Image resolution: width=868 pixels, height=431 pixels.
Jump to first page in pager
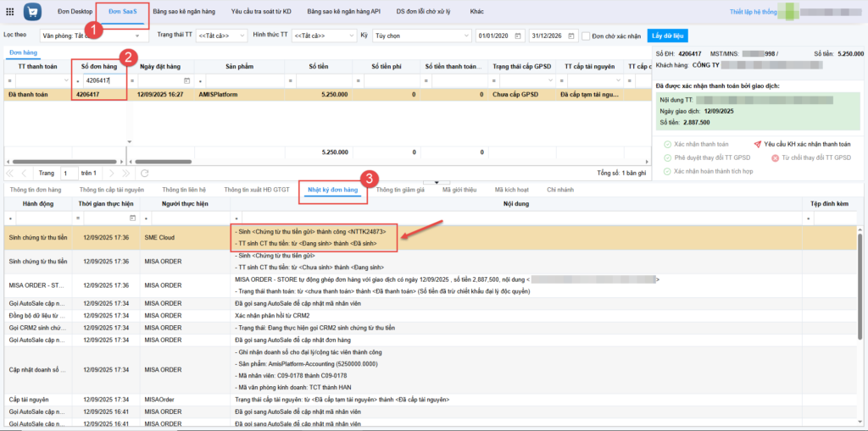click(x=9, y=173)
